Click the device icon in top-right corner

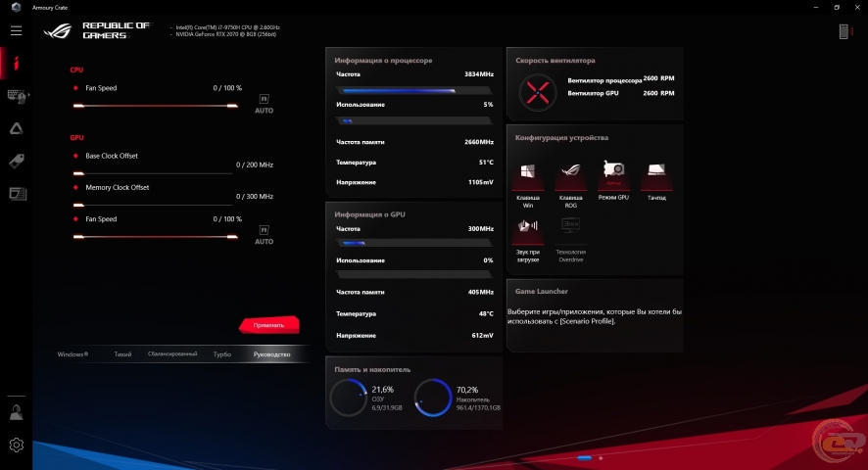click(844, 31)
